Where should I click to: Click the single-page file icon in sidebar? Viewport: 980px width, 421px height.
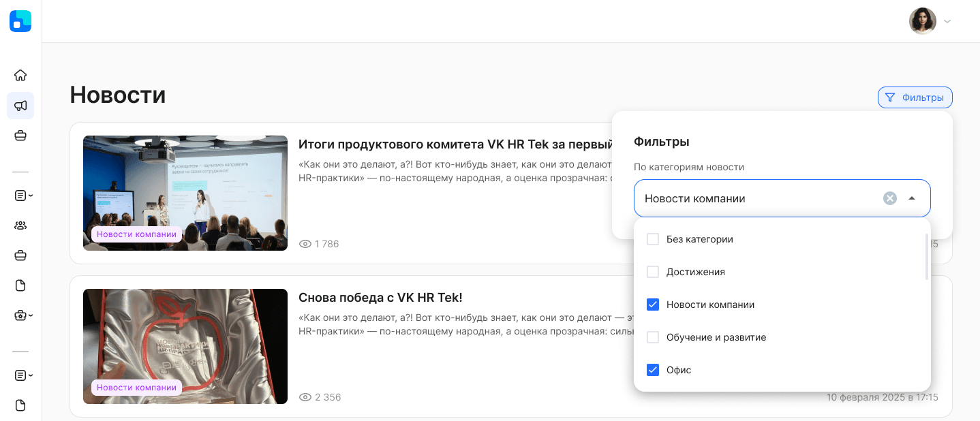[20, 285]
